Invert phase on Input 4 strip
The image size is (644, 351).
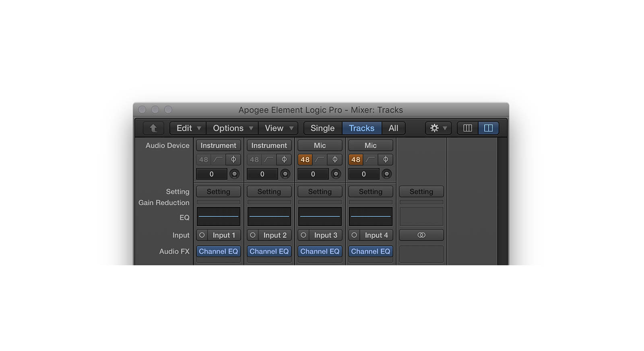tap(386, 160)
